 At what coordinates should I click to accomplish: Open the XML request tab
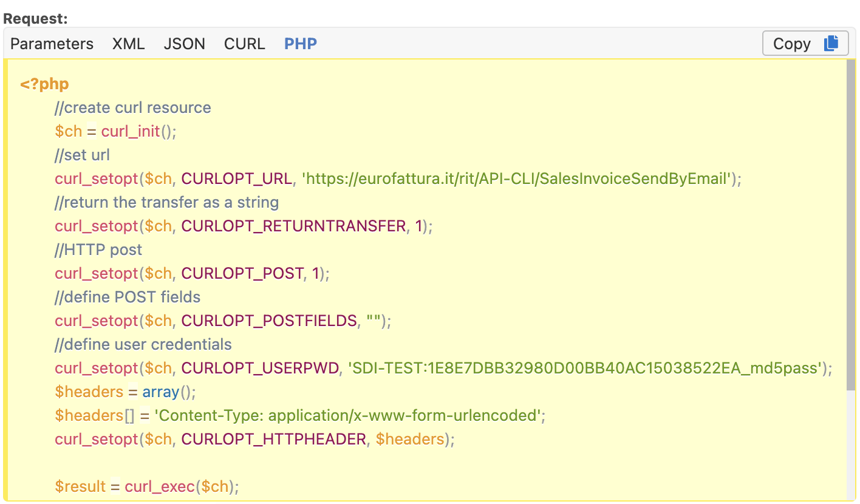point(128,44)
